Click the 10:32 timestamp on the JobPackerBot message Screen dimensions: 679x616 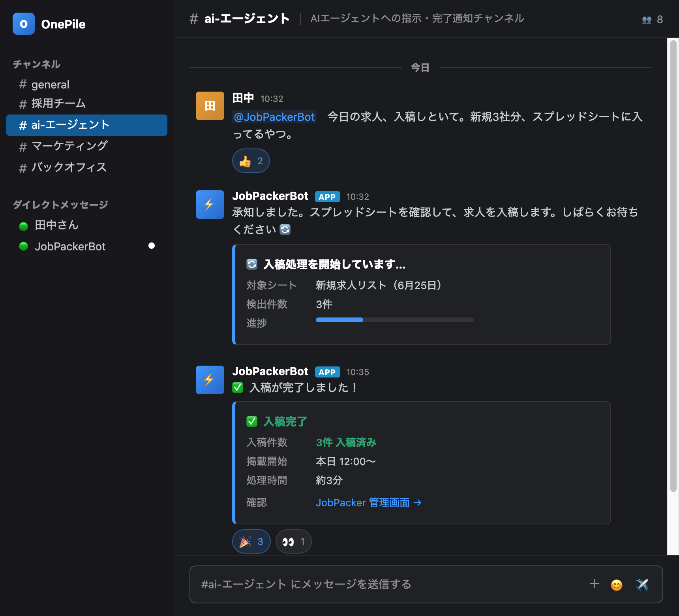click(x=358, y=197)
